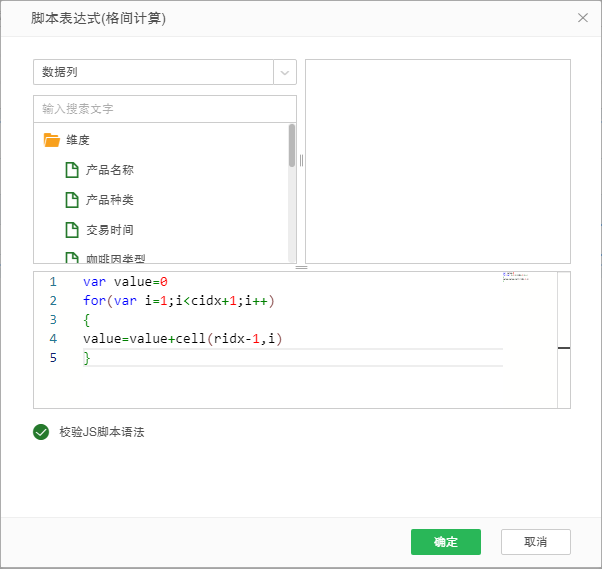Screen dimensions: 602x569
Task: Click the file icon beside 产品种类
Action: pyautogui.click(x=72, y=200)
